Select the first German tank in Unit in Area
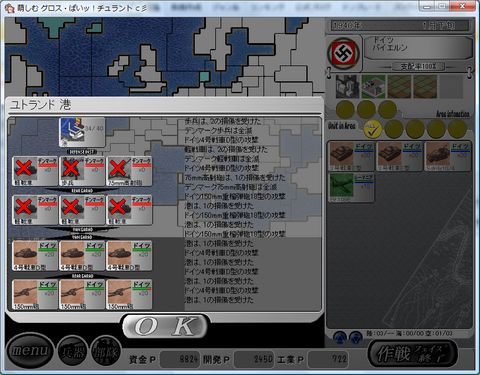The width and height of the screenshot is (480, 375). [351, 156]
